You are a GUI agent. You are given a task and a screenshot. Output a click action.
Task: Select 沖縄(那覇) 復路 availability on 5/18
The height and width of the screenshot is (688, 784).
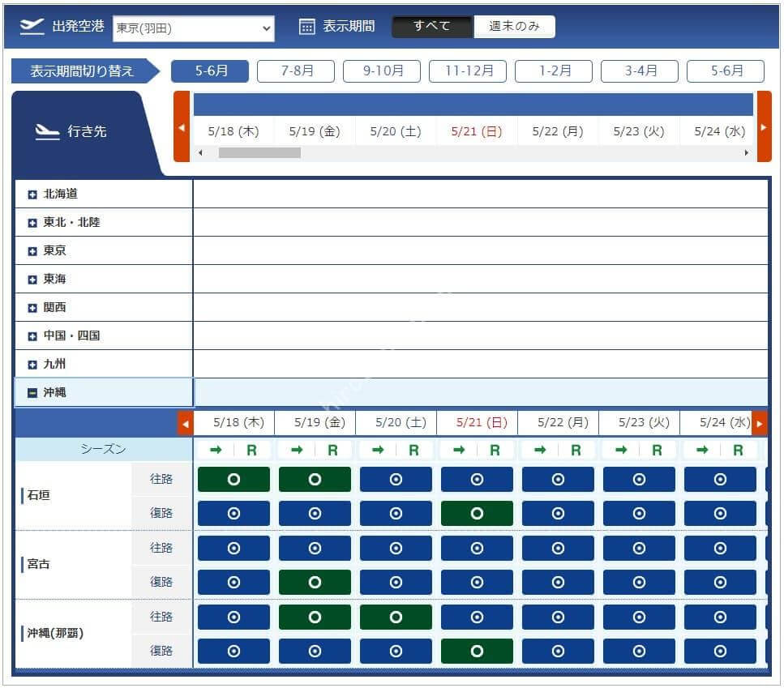tap(233, 651)
